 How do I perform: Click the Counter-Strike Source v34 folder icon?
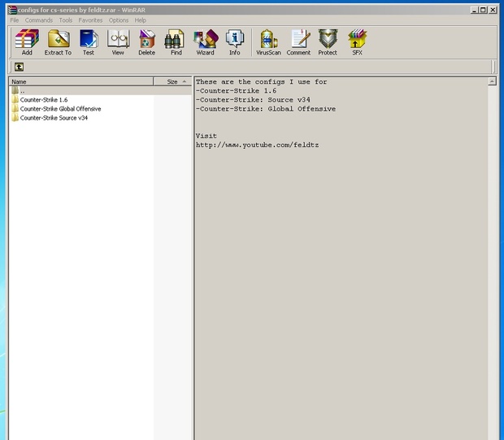(x=15, y=117)
